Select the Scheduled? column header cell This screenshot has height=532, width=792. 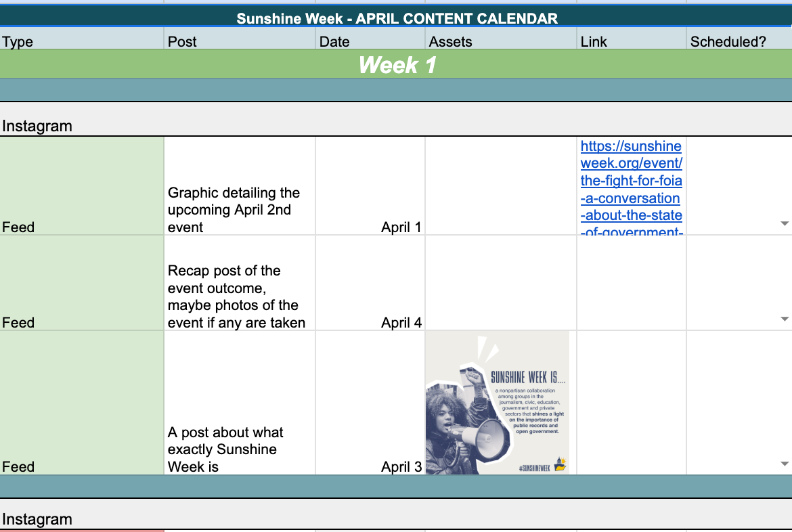coord(739,41)
